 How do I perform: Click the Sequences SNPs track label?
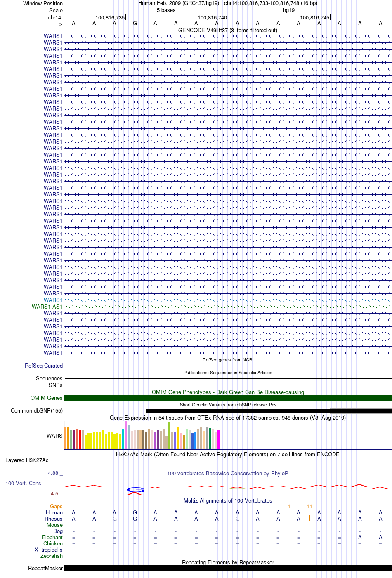49,382
